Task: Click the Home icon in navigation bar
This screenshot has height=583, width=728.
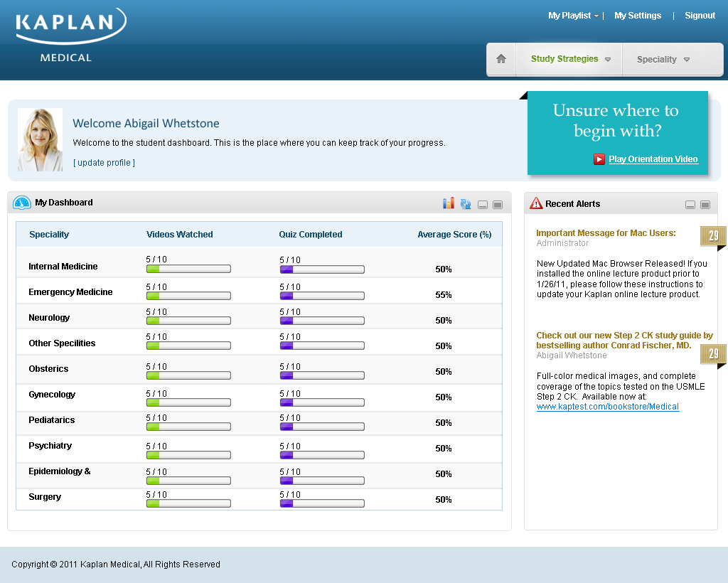Action: [501, 59]
